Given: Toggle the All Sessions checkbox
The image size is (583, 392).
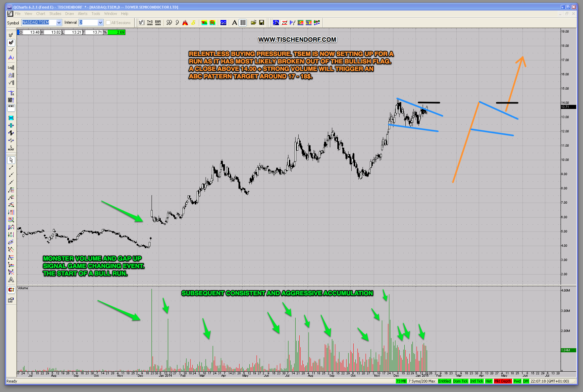Looking at the screenshot, I should 108,23.
